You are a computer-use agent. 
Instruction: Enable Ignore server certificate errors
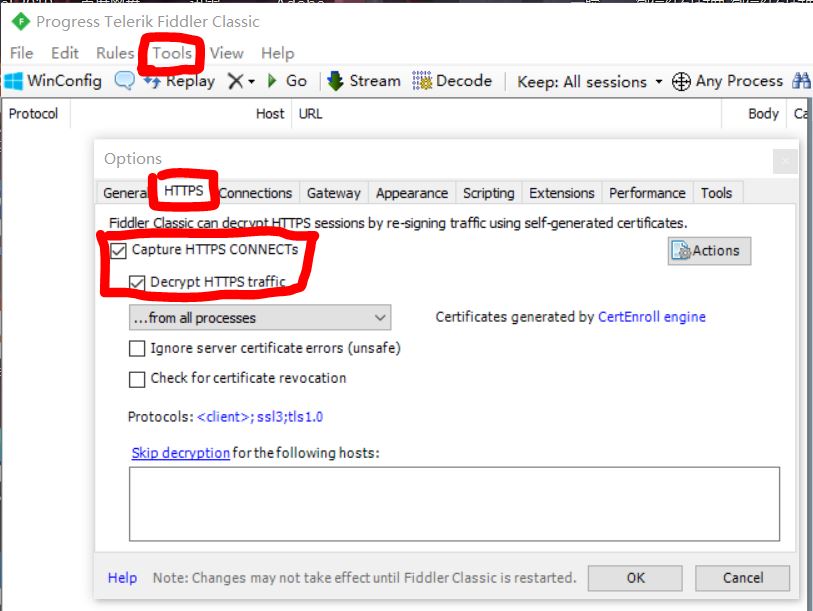pyautogui.click(x=137, y=349)
